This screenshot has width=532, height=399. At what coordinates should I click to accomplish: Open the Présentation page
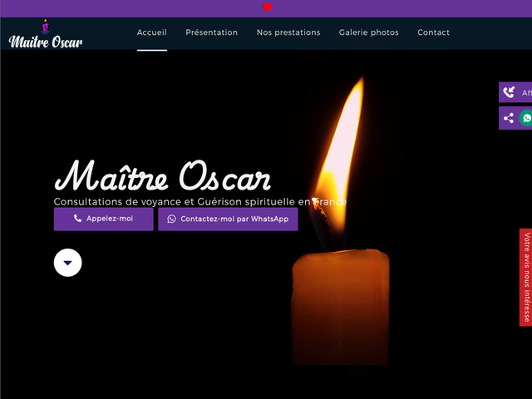[211, 32]
